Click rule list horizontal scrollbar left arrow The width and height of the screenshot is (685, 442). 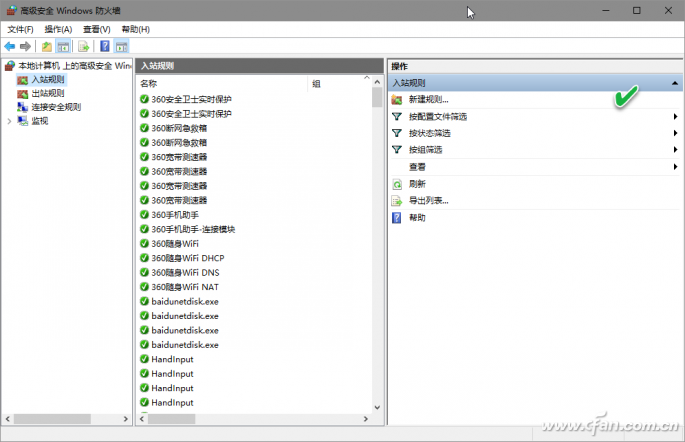(142, 419)
